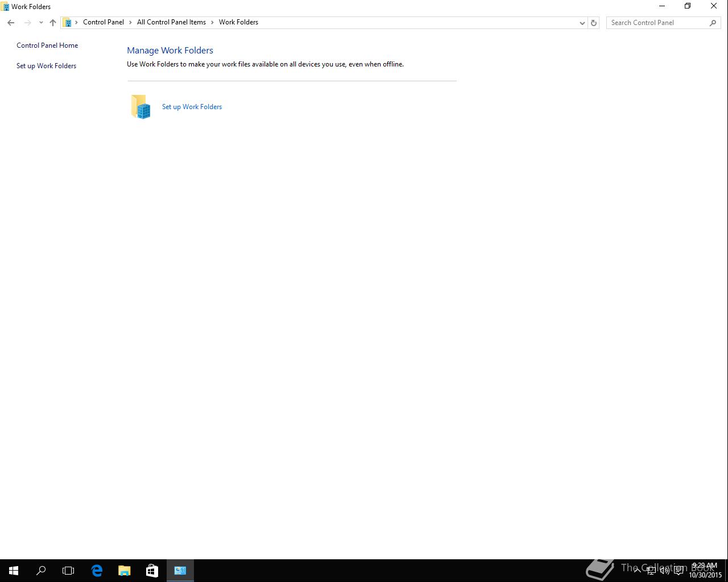The width and height of the screenshot is (728, 582).
Task: Click sidebar Set up Work Folders link
Action: click(46, 66)
